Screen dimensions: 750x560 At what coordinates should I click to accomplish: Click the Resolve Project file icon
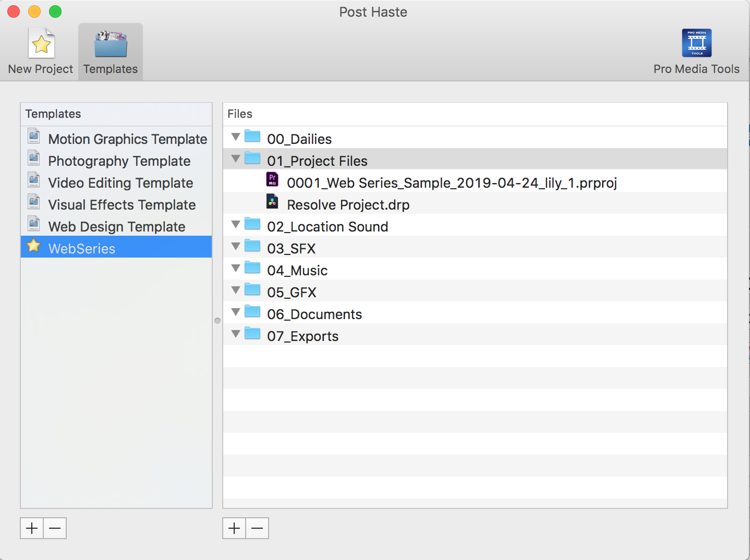click(272, 202)
